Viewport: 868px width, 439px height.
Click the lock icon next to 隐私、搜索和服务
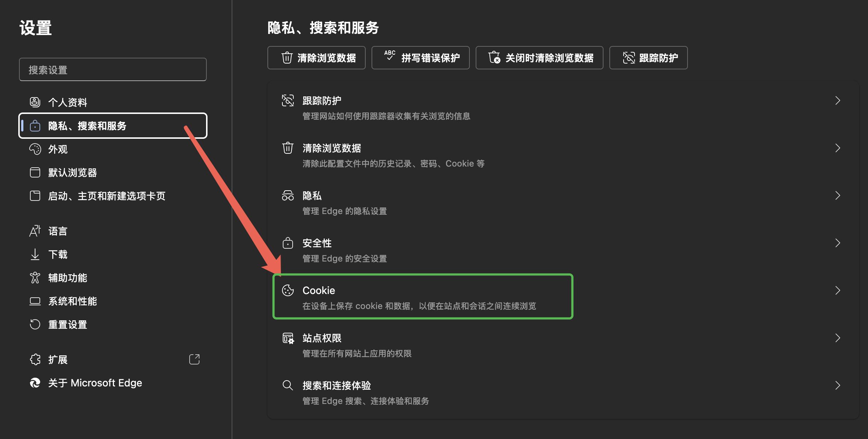tap(35, 126)
